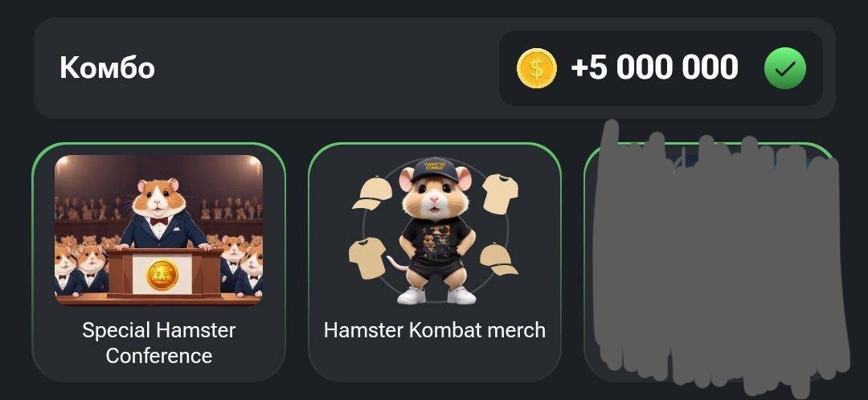
Task: Tap the green checkmark completion icon
Action: 785,68
